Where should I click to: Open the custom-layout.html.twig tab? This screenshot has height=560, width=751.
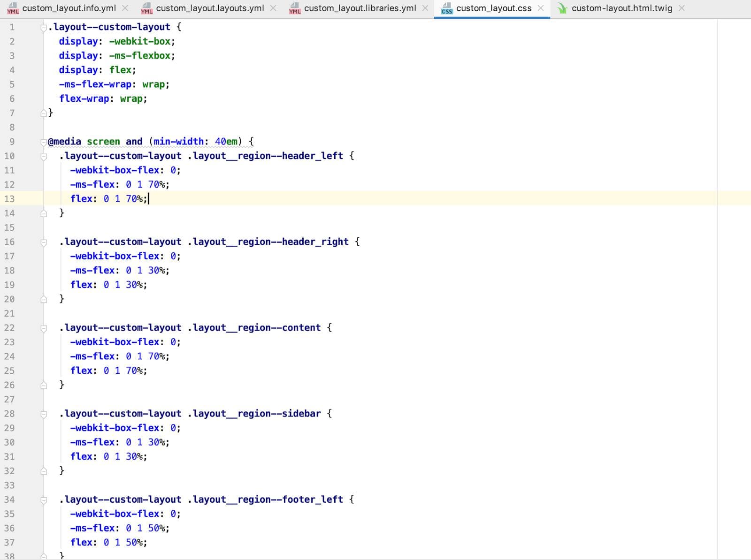click(x=621, y=8)
